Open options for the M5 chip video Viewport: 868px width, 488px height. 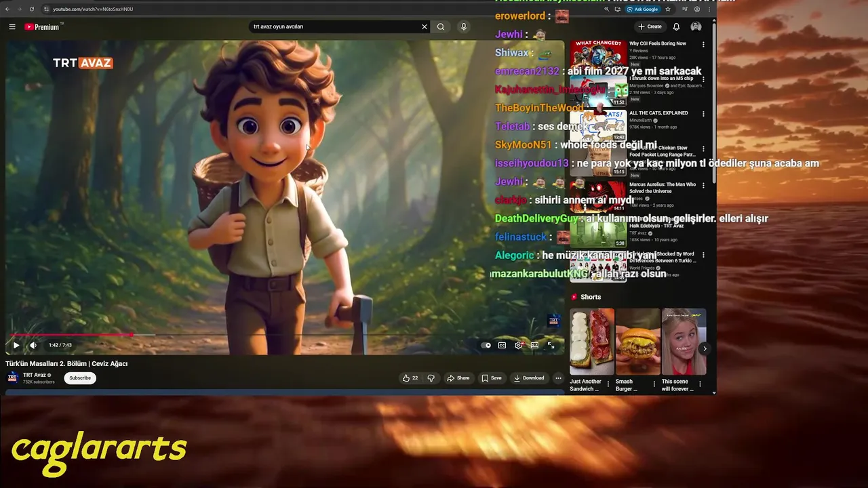coord(703,79)
